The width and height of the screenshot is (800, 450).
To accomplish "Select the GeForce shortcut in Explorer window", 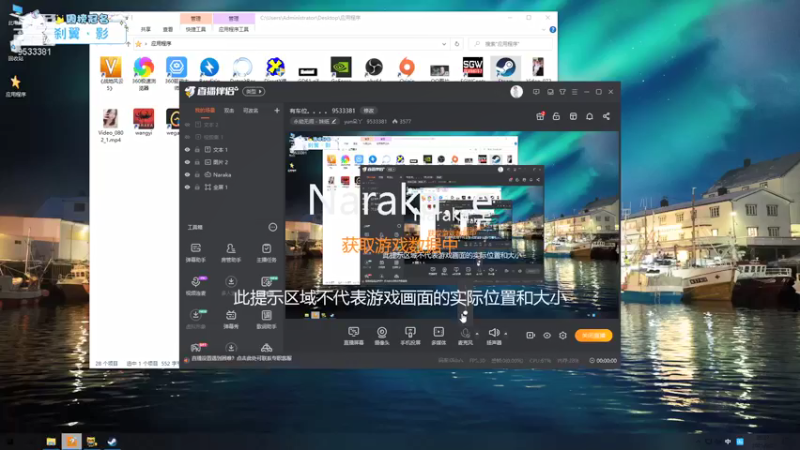I will [341, 69].
